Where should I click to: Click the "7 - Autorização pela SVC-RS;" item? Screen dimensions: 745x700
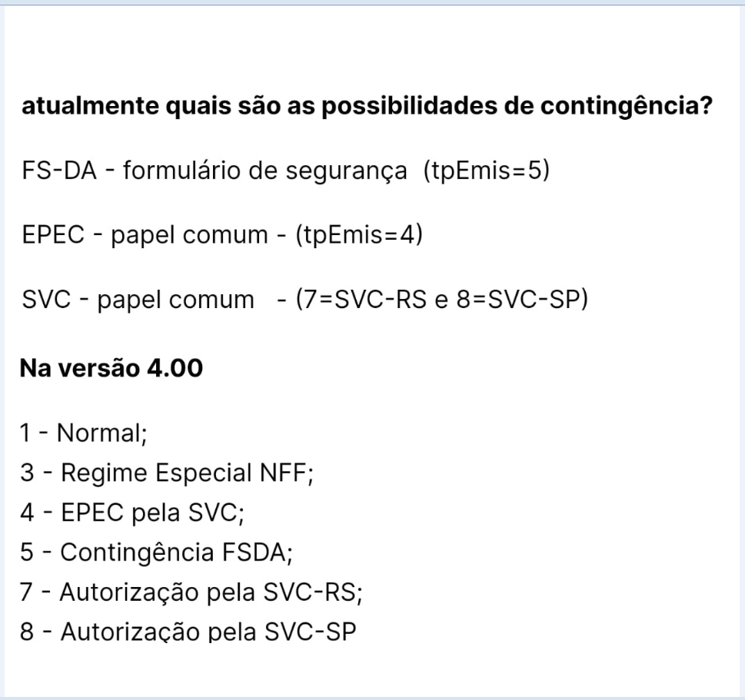coord(191,593)
